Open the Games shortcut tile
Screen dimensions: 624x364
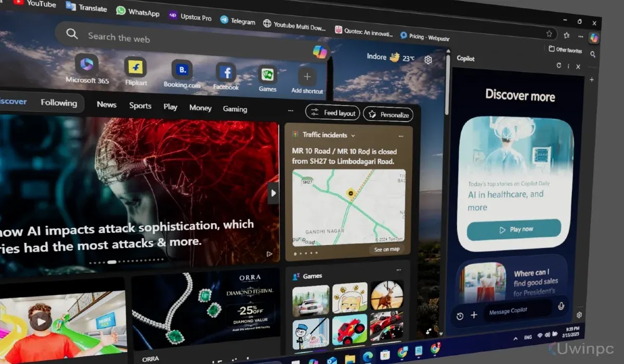point(267,79)
